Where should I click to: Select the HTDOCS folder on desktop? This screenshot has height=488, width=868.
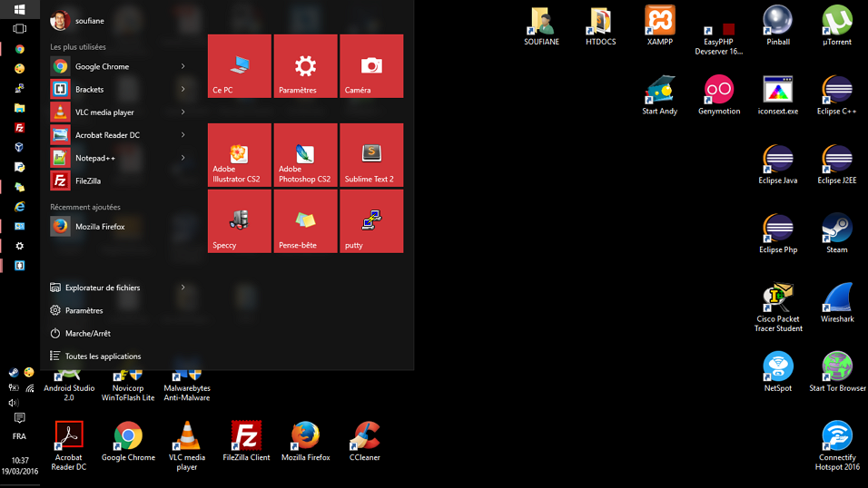click(601, 25)
